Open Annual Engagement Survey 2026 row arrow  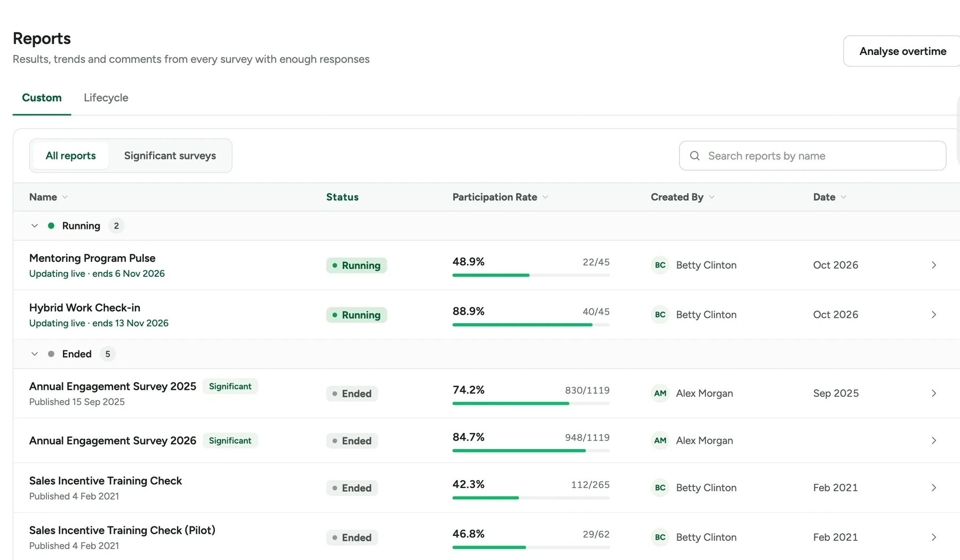[933, 441]
